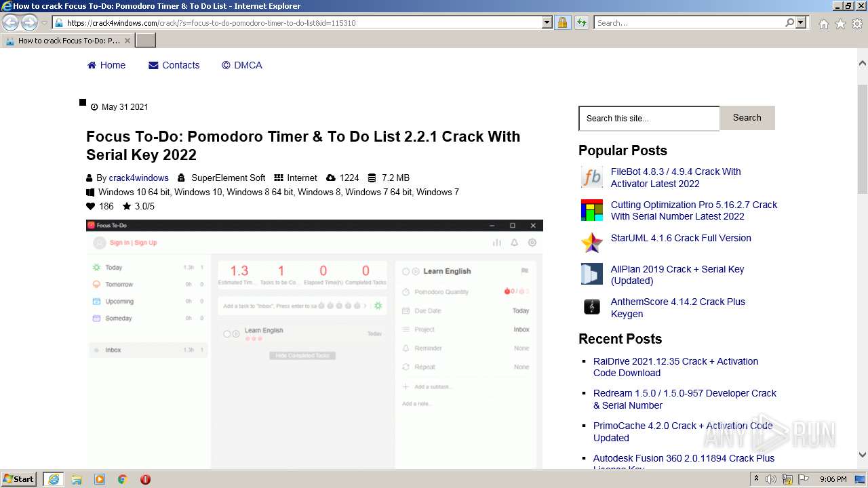Viewport: 868px width, 488px height.
Task: Open the media player taskbar icon
Action: point(100,479)
